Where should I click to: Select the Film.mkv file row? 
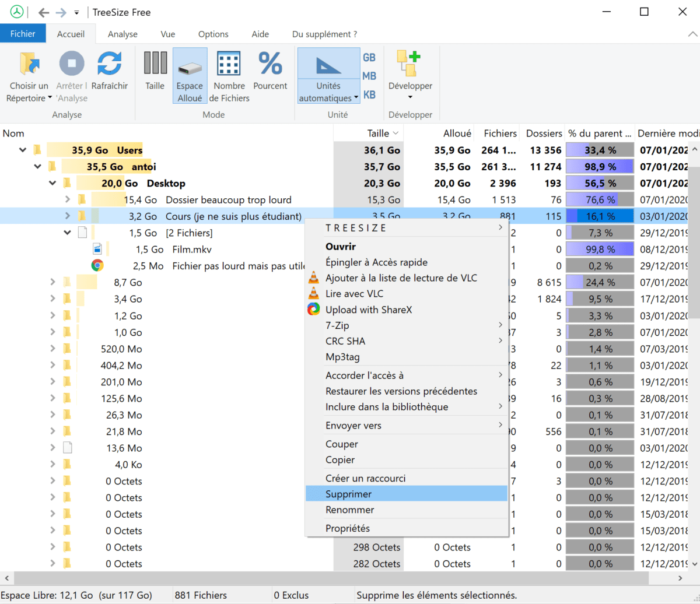pos(187,250)
